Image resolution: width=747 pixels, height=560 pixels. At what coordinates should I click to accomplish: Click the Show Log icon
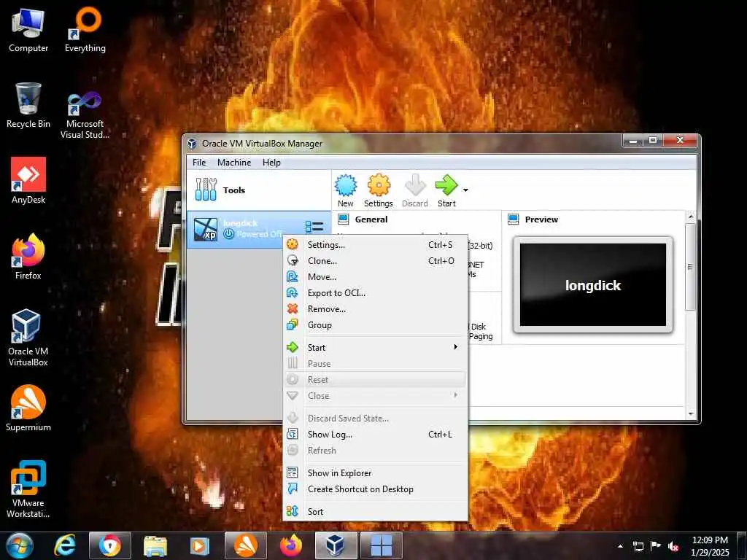(x=293, y=435)
